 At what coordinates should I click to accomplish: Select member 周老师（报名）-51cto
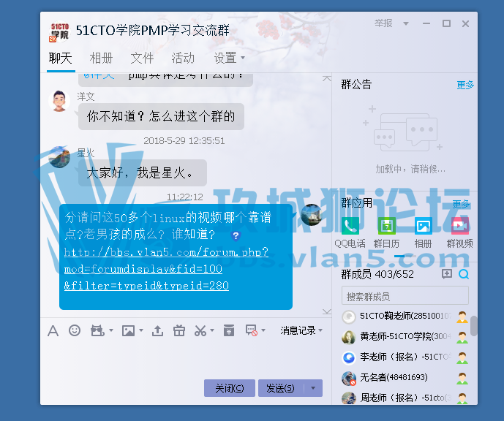point(405,398)
